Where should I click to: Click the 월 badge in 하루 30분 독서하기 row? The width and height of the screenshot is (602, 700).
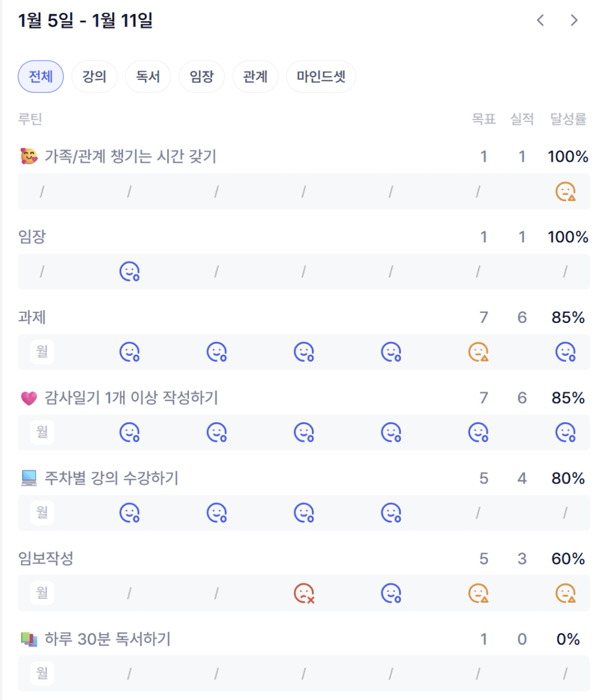(x=42, y=673)
